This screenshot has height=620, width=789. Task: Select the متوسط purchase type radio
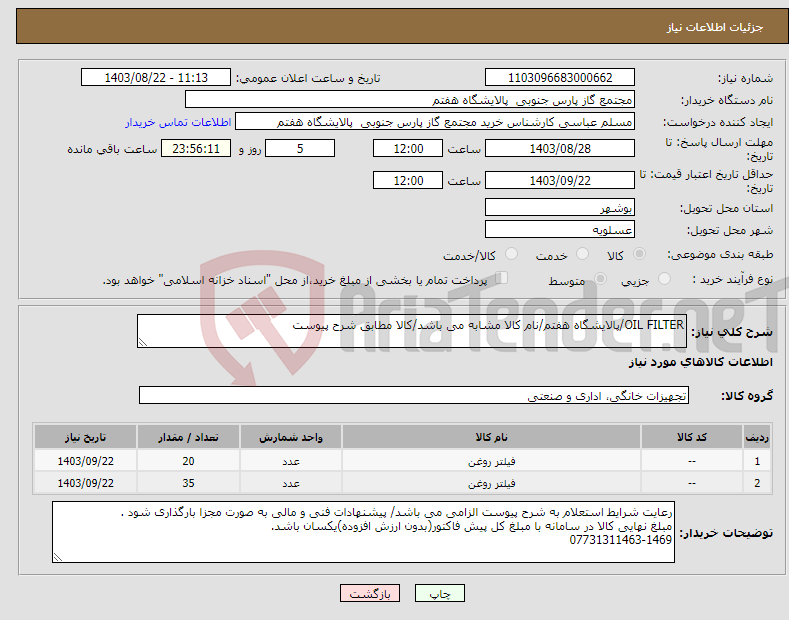click(x=600, y=278)
